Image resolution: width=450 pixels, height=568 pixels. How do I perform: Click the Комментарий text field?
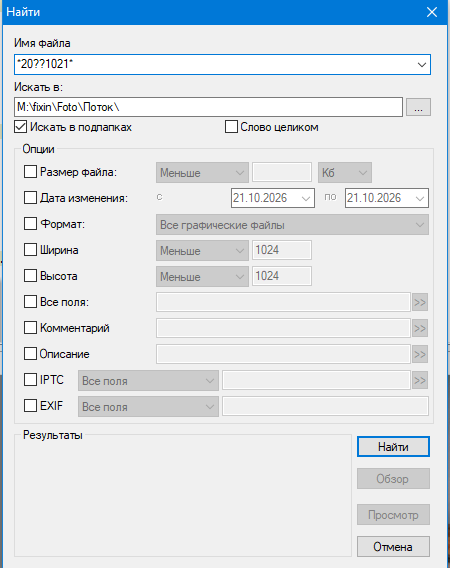pyautogui.click(x=283, y=328)
